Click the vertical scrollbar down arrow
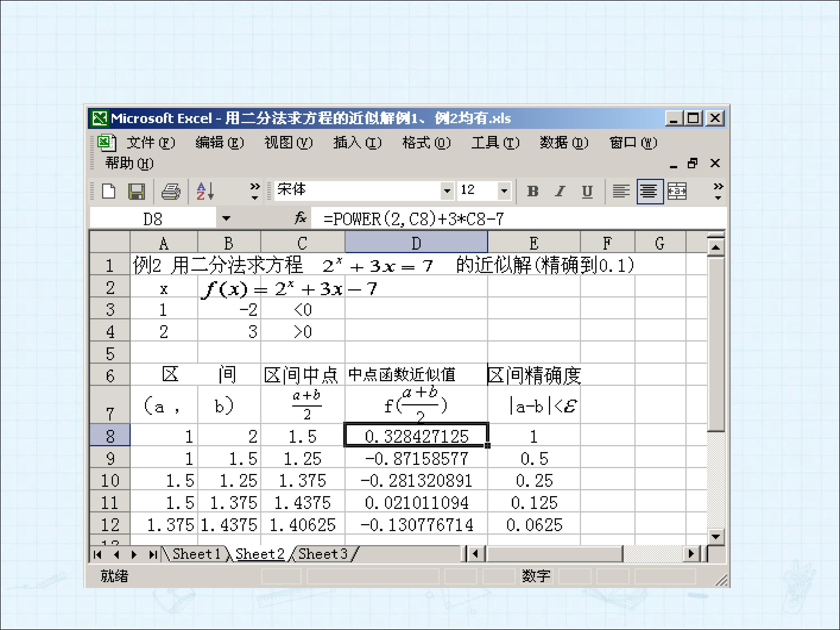 (x=716, y=536)
